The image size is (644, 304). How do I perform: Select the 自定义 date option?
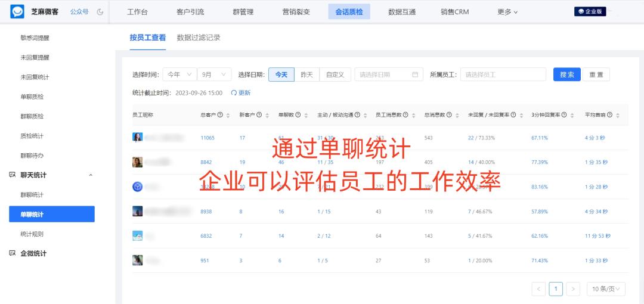pyautogui.click(x=335, y=75)
